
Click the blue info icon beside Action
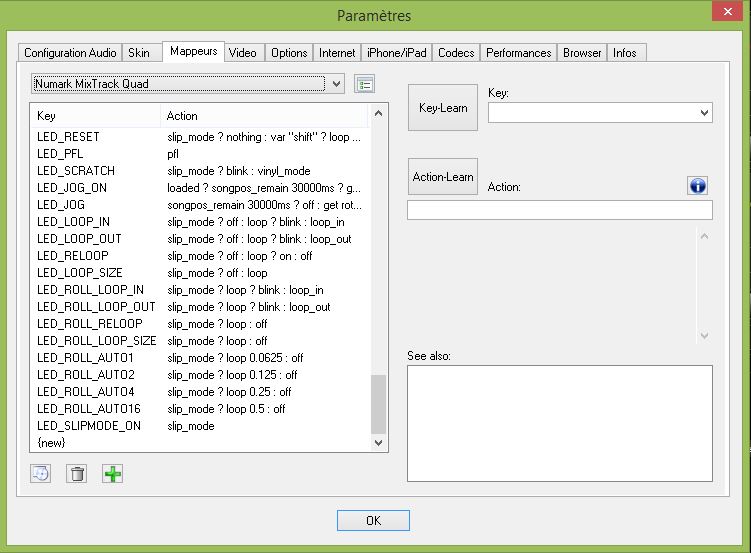point(698,186)
